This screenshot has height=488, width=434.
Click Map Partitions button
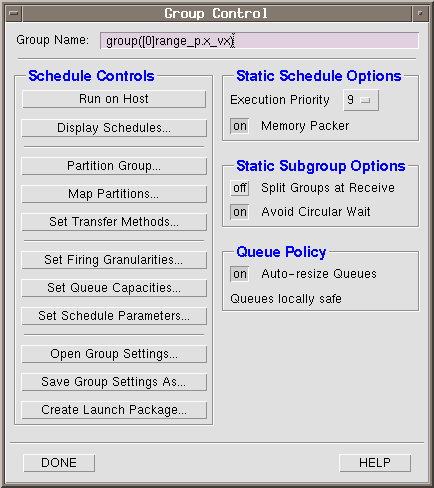(114, 194)
